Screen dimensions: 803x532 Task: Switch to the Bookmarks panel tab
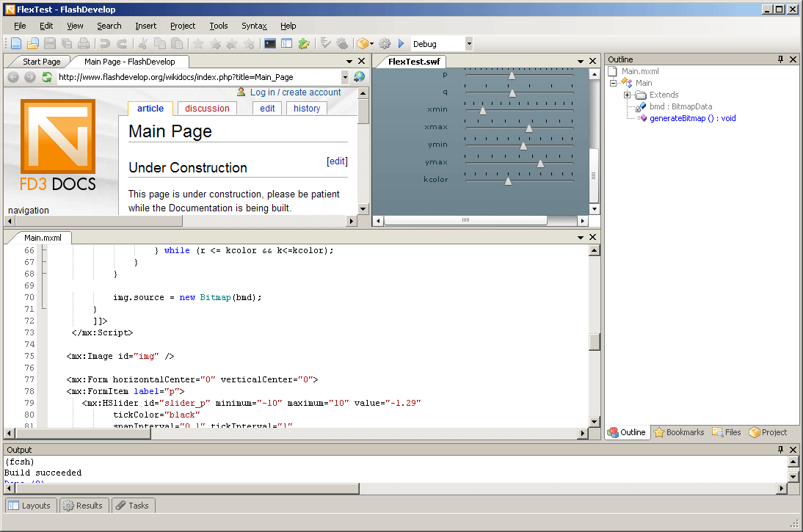679,432
